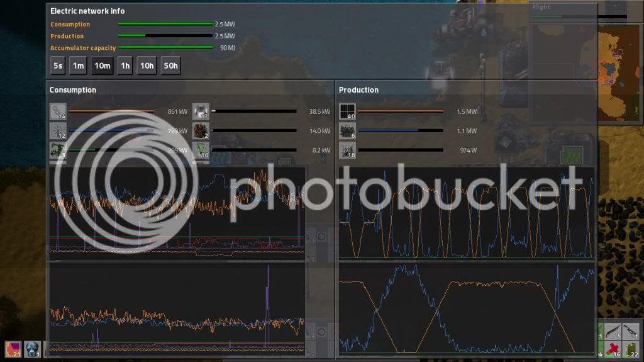Screen dimensions: 644x362
Task: Click the lower consumption graph
Action: coord(177,309)
